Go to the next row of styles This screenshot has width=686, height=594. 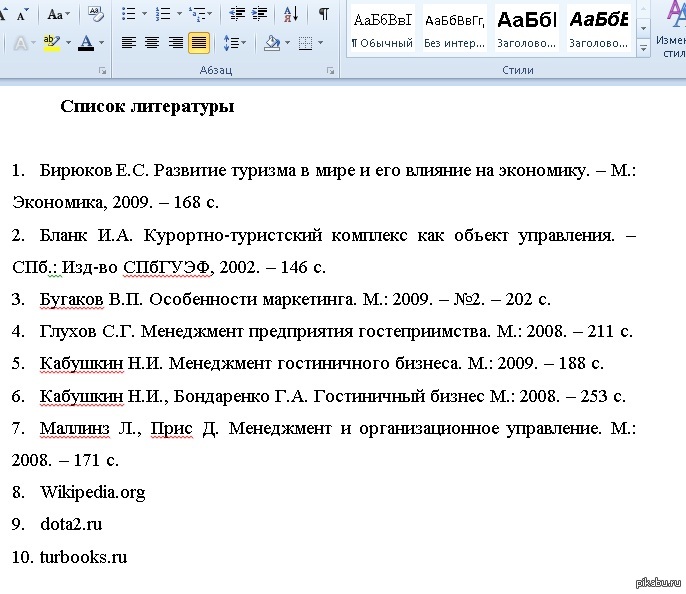tap(643, 28)
